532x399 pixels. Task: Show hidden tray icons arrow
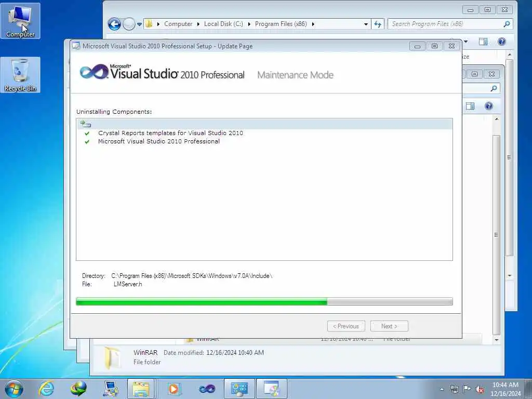(x=442, y=389)
